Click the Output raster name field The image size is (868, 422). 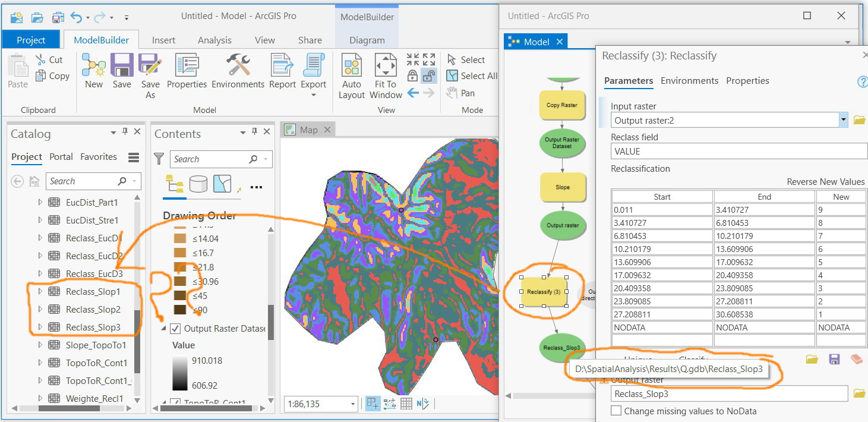click(730, 393)
